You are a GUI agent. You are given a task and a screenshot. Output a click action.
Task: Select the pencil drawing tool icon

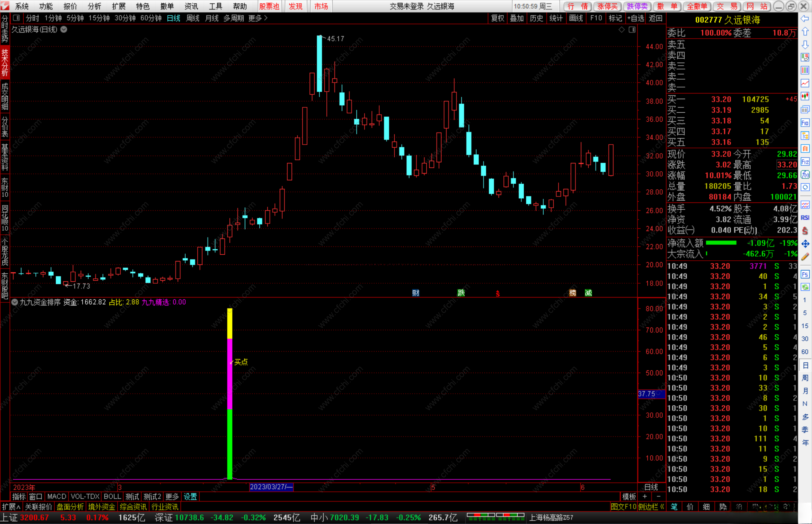tap(805, 257)
